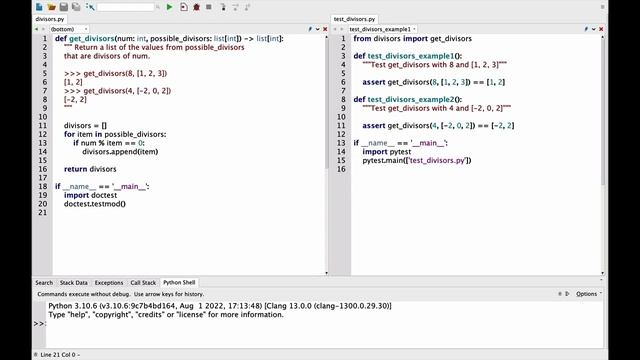640x360 pixels.
Task: Click 'if num % item == 0:' line
Action: (x=109, y=143)
